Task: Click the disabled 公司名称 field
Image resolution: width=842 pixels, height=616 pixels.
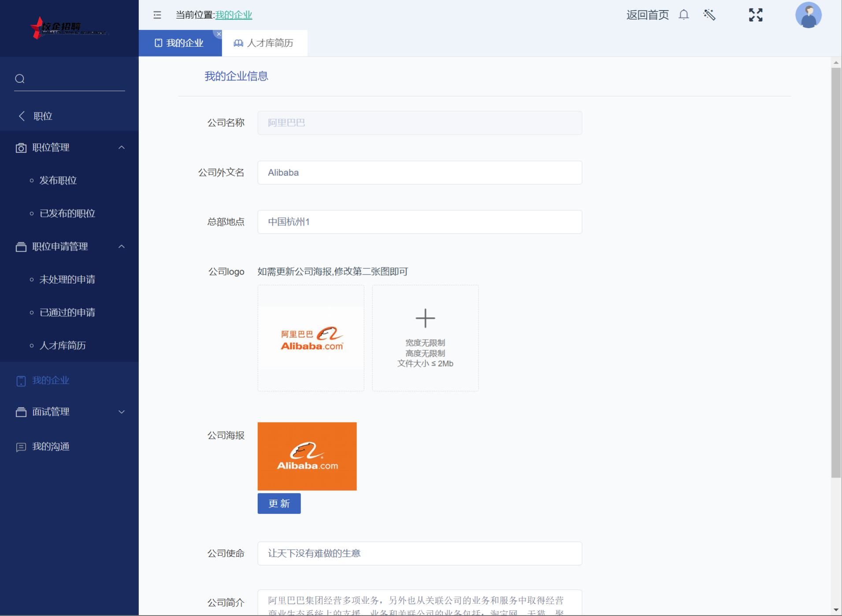Action: pos(419,123)
